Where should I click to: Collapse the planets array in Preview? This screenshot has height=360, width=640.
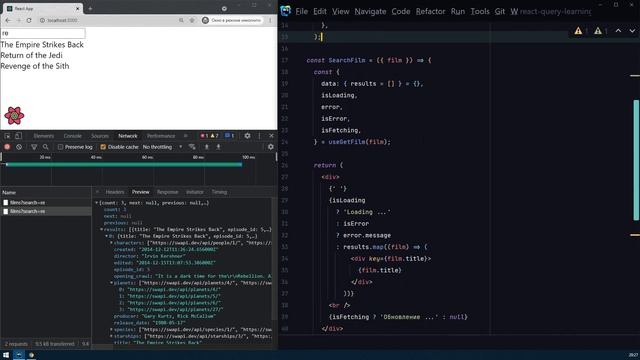[x=111, y=282]
